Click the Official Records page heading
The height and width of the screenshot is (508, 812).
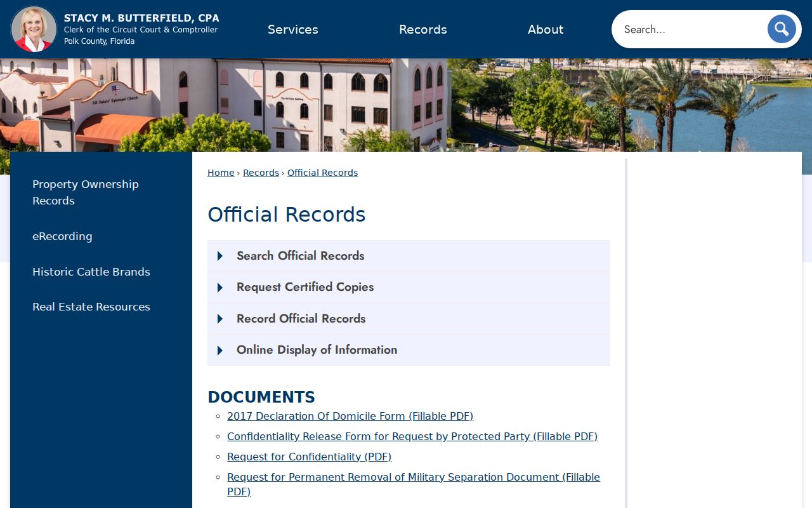tap(287, 215)
